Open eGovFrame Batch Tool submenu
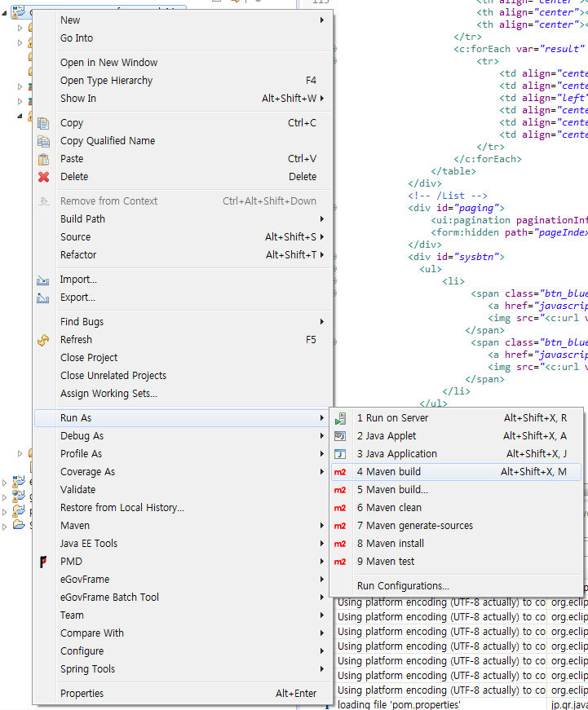 183,598
